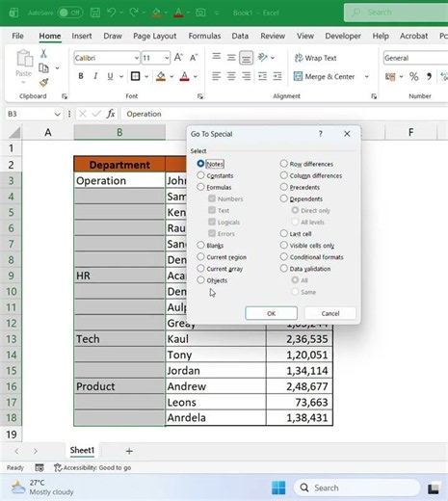Cut selection with scissors icon
This screenshot has height=501, width=448.
click(x=43, y=54)
